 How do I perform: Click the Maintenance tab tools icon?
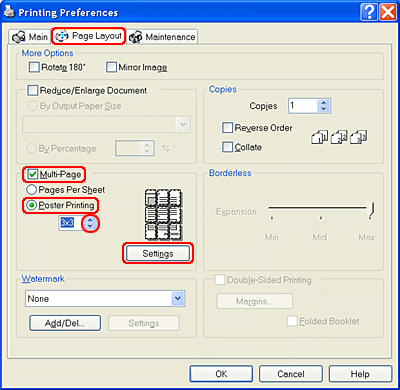pyautogui.click(x=136, y=37)
